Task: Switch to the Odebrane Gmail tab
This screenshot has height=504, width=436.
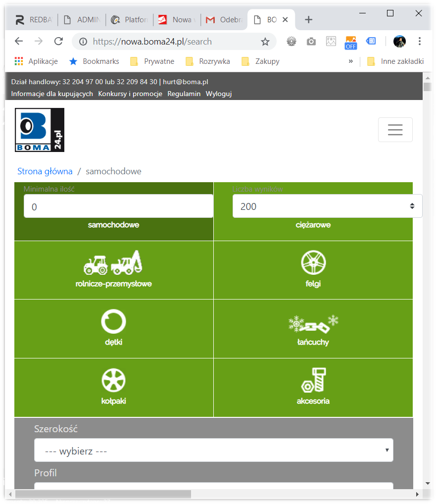Action: [x=225, y=20]
